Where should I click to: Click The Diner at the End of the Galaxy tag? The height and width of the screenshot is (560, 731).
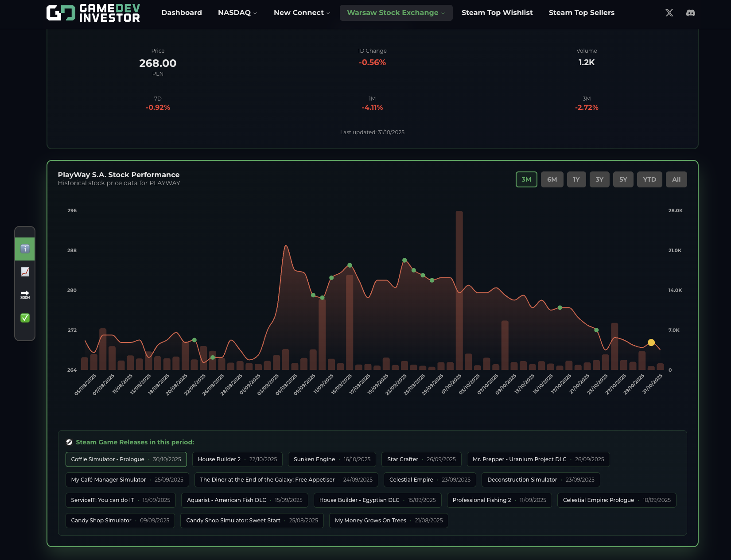[286, 480]
